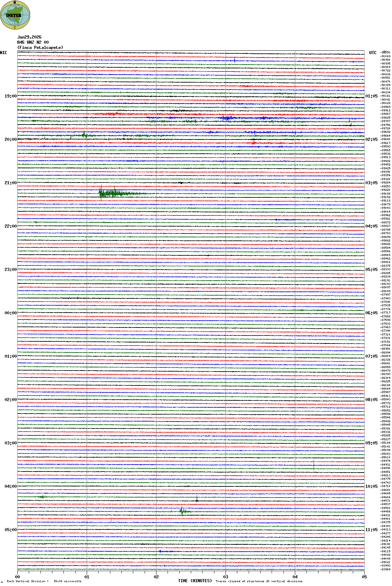Click the NIC local time header
The width and height of the screenshot is (392, 586).
(x=3, y=53)
